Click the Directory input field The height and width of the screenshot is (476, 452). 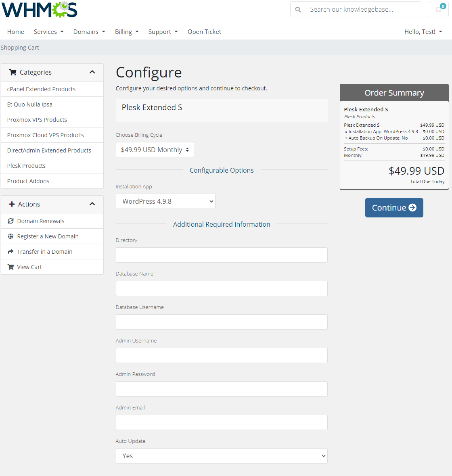point(222,255)
